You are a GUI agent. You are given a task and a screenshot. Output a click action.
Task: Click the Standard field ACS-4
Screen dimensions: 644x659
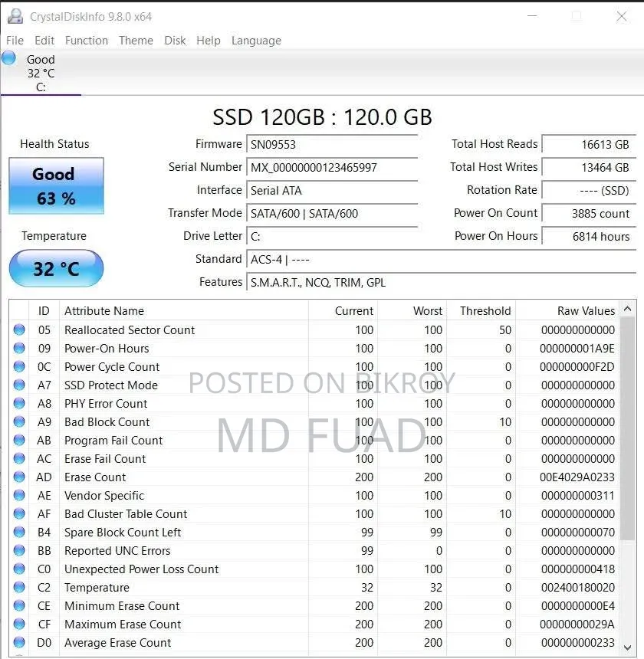(x=442, y=259)
